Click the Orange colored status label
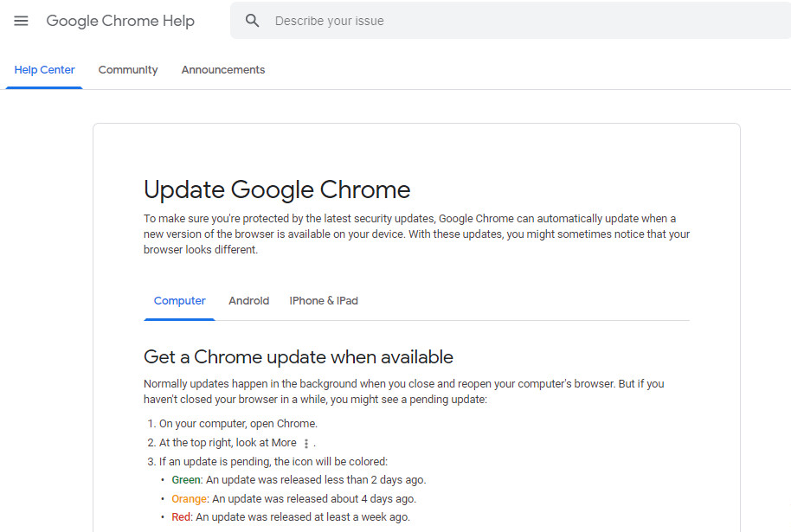Image resolution: width=791 pixels, height=532 pixels. click(190, 499)
